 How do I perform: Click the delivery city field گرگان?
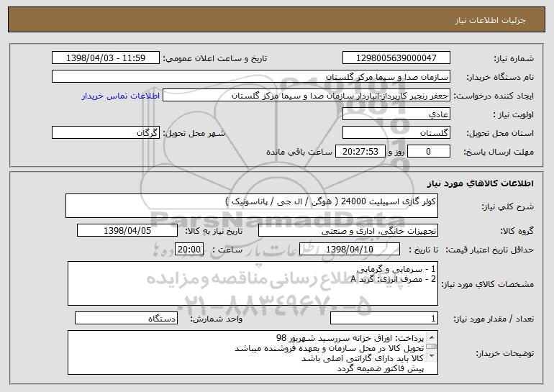(x=106, y=133)
